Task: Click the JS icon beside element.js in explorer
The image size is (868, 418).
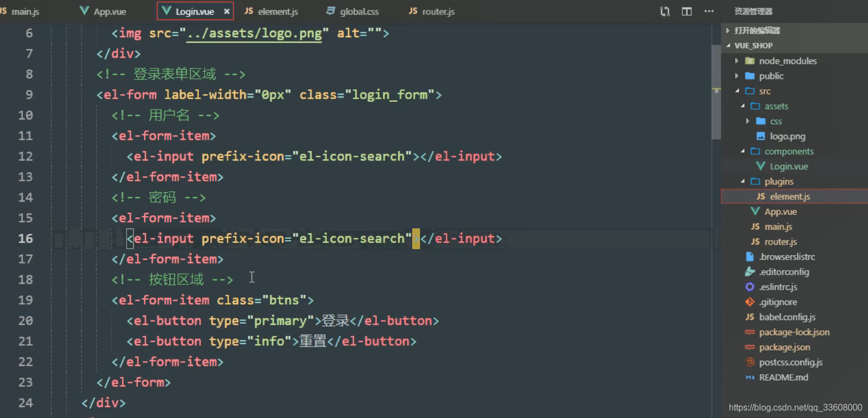Action: click(761, 196)
